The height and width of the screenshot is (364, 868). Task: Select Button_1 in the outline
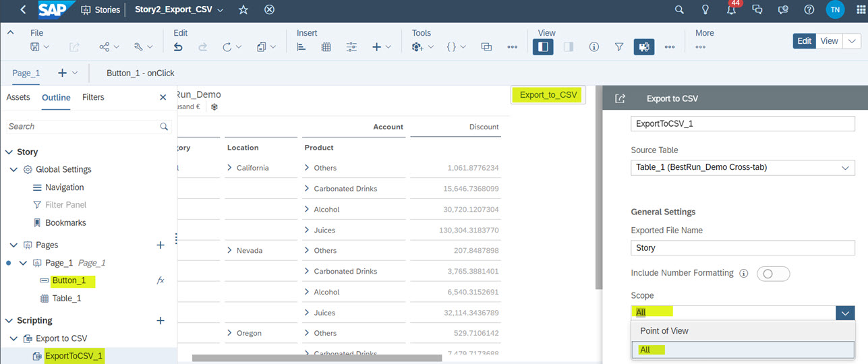(x=68, y=280)
